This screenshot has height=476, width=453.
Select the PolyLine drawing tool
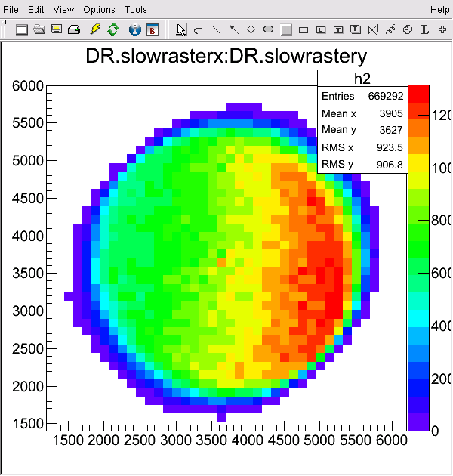[x=373, y=29]
